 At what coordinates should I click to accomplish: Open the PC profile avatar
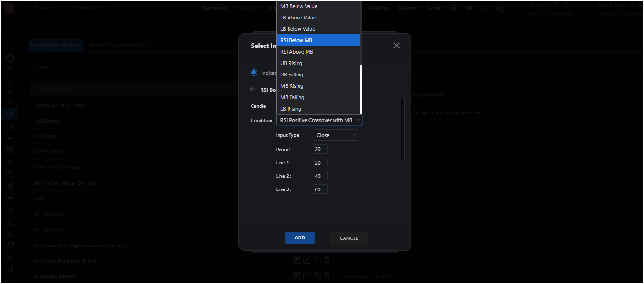coord(500,9)
